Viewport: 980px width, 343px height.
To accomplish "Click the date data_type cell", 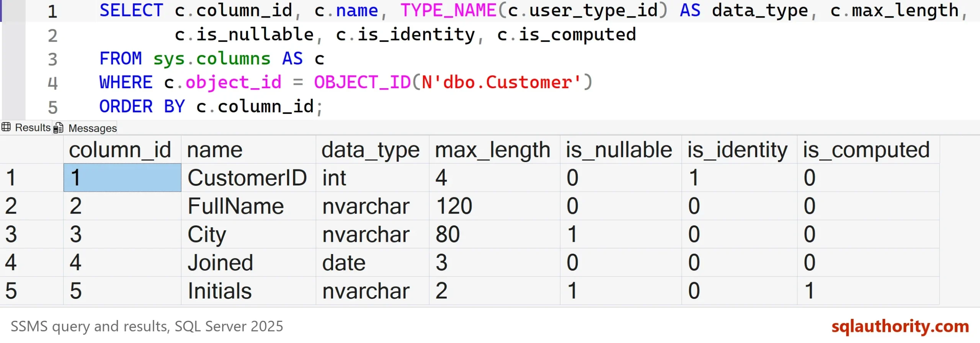I will pyautogui.click(x=372, y=263).
